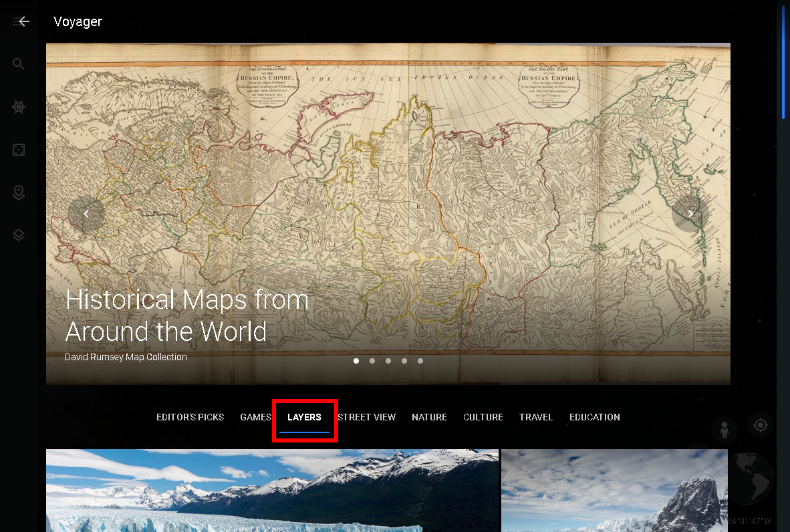
Task: Select the Layers tab
Action: point(304,417)
